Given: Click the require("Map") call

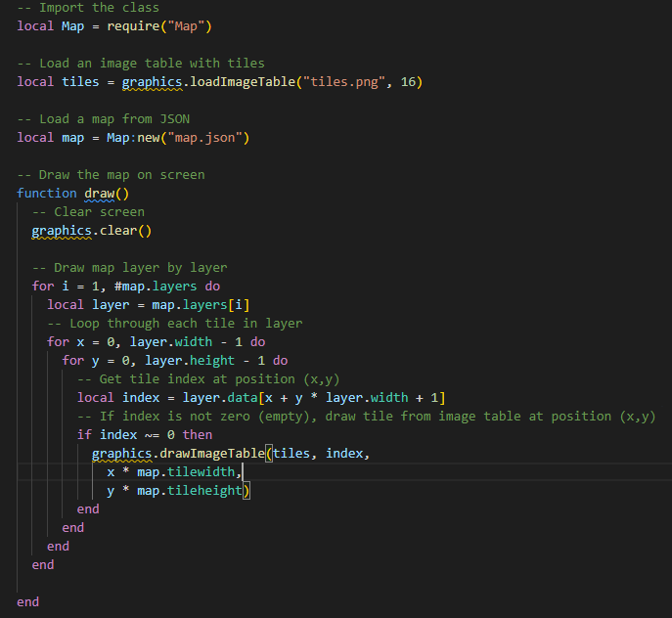Looking at the screenshot, I should (x=159, y=26).
